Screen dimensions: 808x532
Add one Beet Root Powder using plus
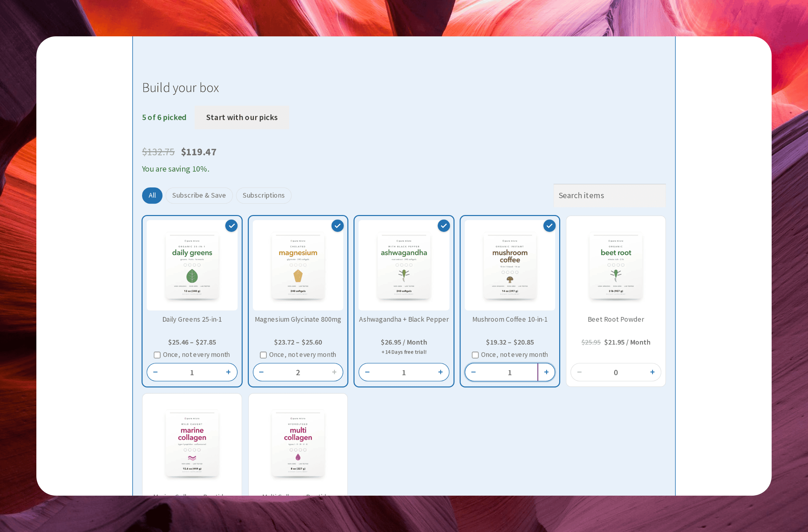coord(652,372)
